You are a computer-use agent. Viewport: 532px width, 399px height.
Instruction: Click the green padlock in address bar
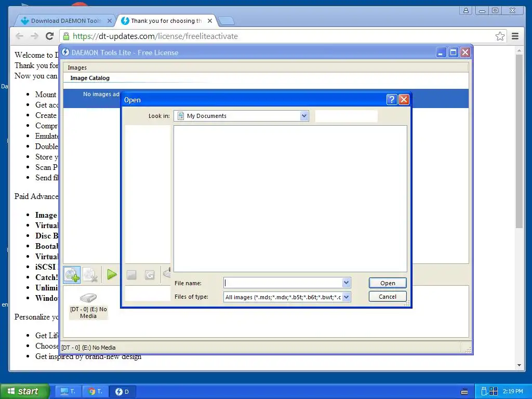[66, 36]
